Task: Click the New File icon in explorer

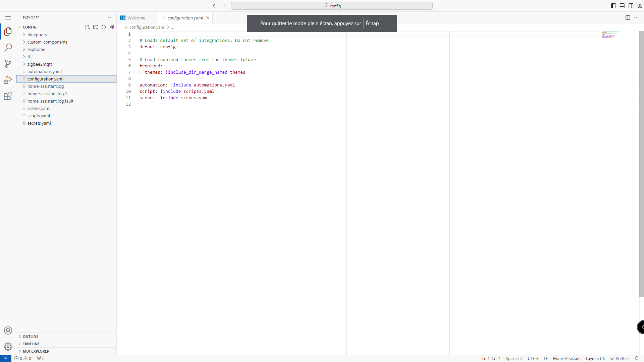Action: click(x=88, y=27)
